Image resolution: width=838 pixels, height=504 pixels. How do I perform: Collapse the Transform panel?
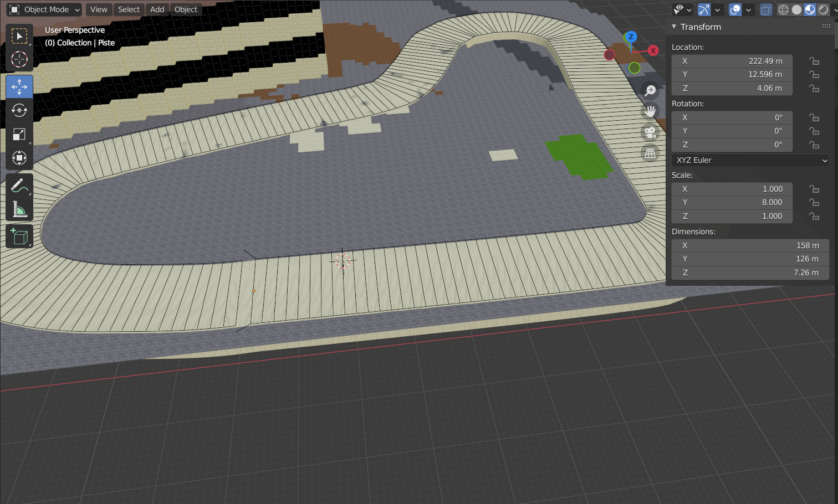[x=674, y=27]
